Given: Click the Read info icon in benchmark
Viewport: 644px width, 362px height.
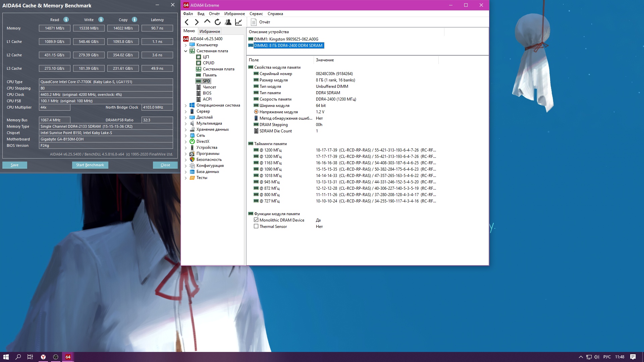Looking at the screenshot, I should (66, 19).
